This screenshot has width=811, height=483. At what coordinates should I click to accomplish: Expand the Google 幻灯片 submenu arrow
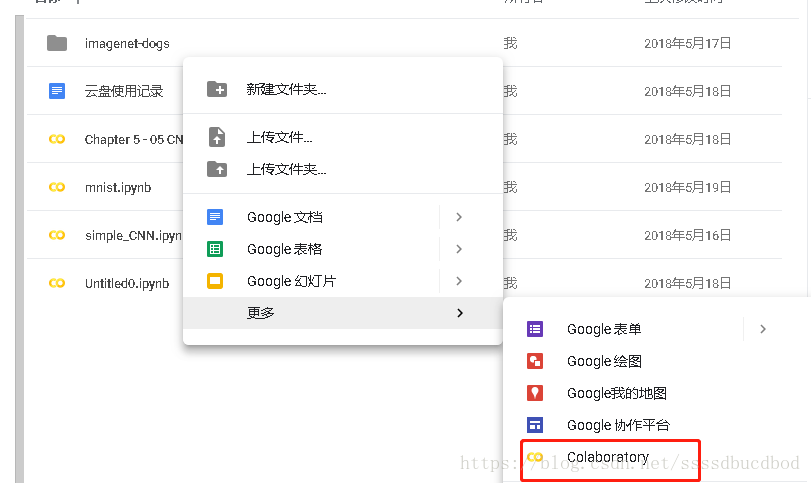click(x=459, y=281)
